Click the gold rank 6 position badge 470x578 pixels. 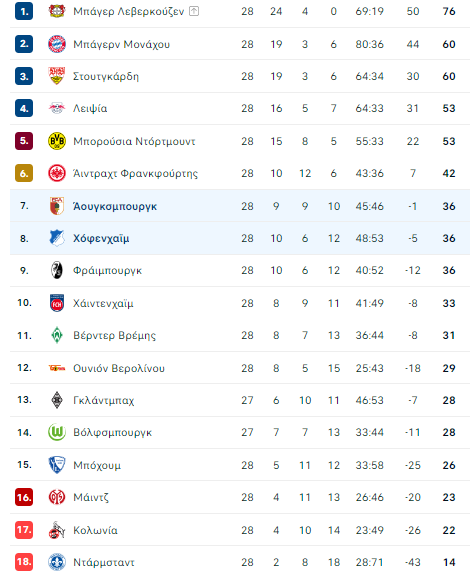click(x=24, y=173)
